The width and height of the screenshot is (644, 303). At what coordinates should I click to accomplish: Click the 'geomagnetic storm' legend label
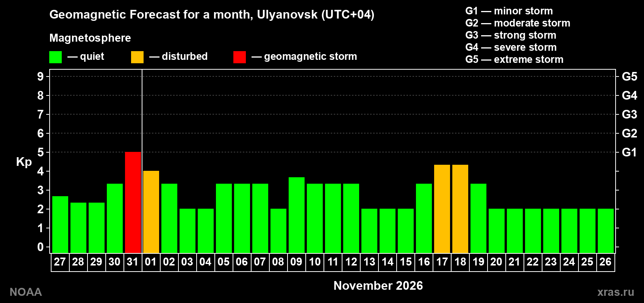[311, 56]
